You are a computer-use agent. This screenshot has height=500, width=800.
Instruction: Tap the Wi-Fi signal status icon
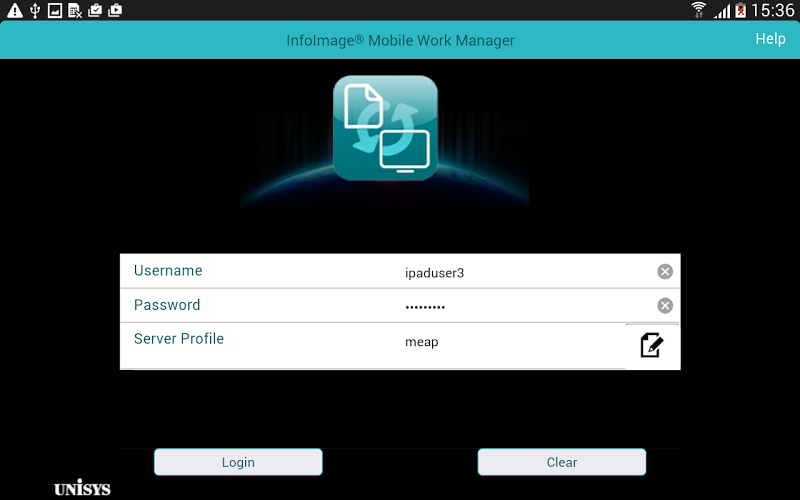[698, 10]
